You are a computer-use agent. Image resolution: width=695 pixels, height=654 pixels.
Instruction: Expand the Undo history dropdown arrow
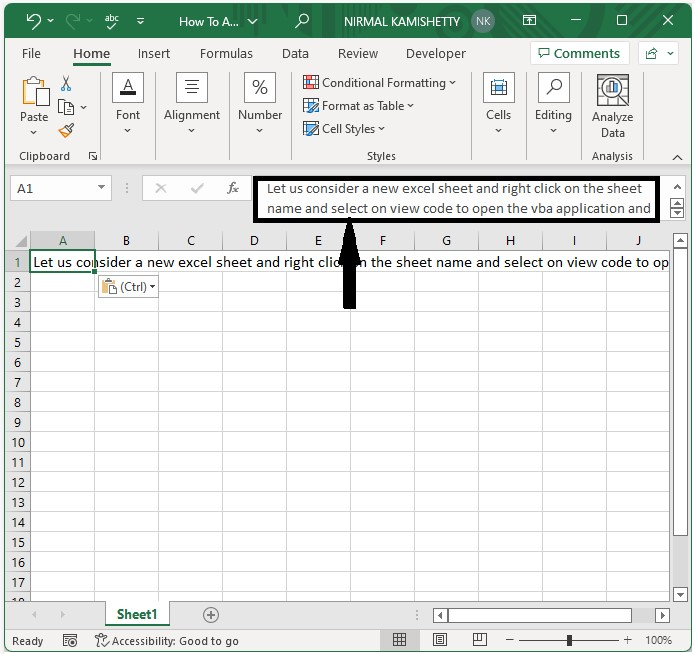click(x=51, y=20)
